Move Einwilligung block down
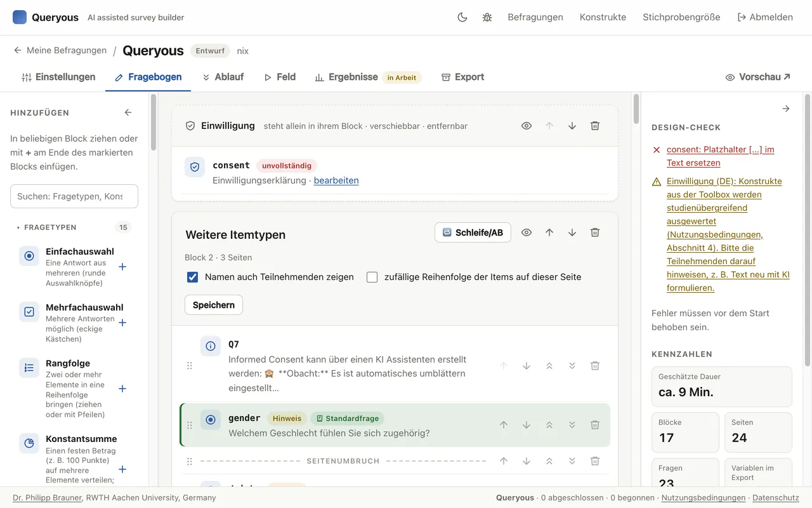 coord(572,126)
